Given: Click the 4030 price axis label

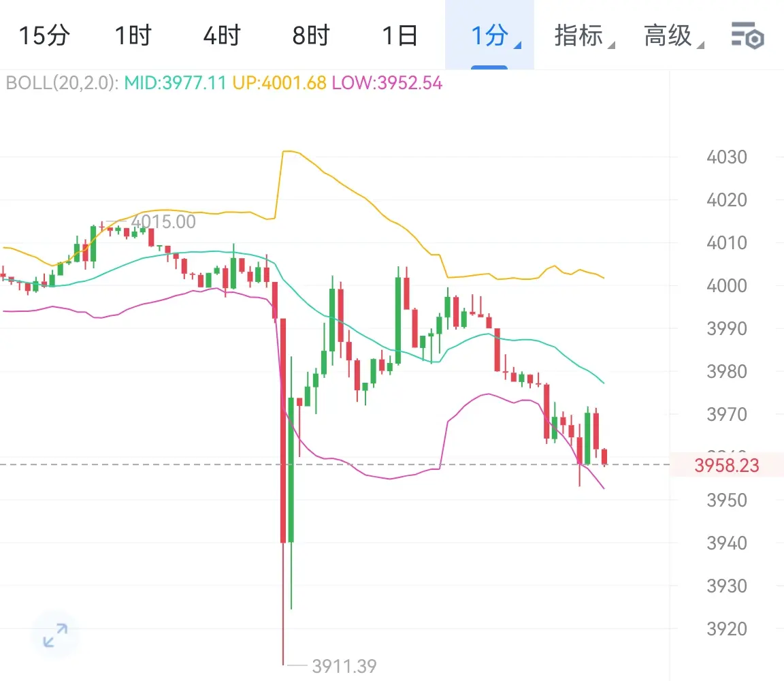Looking at the screenshot, I should [x=727, y=157].
